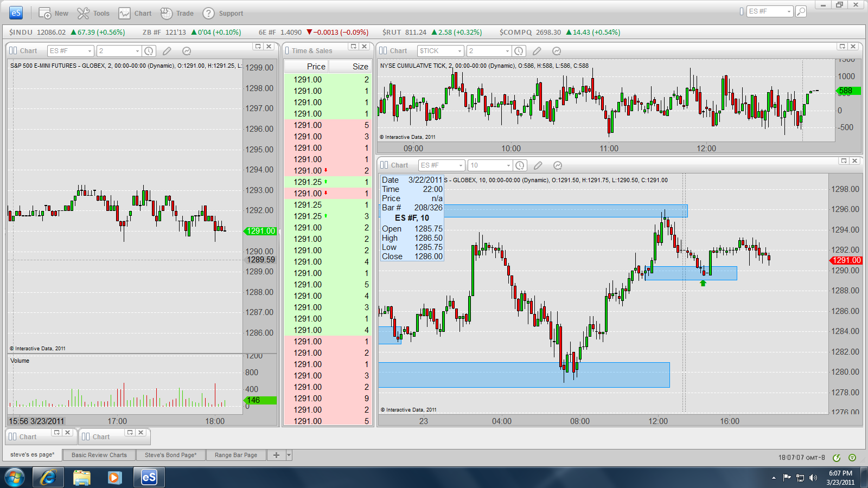Pop out second minimized Chart window at bottom
Screen dimensions: 868x488
tap(130, 433)
